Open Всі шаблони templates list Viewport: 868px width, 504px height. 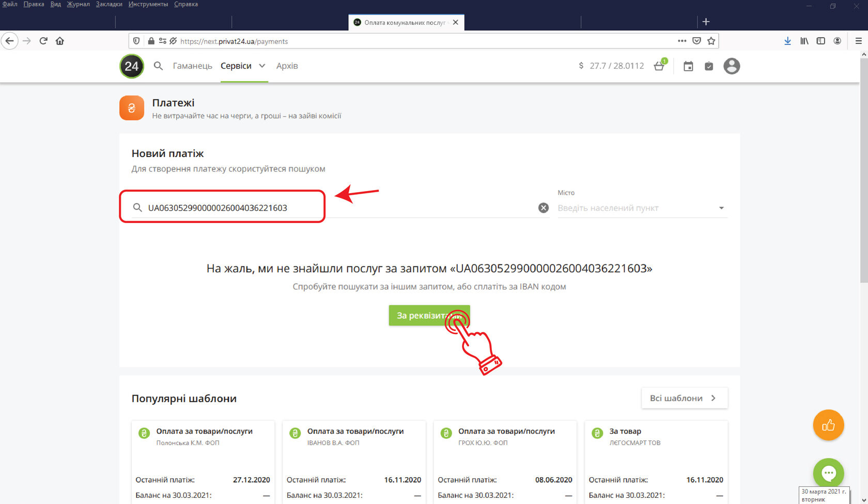tap(684, 398)
